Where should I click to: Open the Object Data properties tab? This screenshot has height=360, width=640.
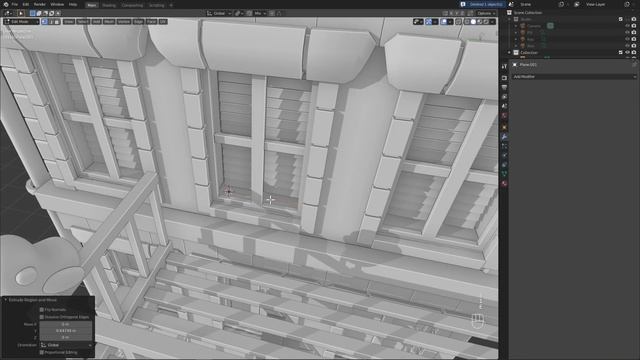[504, 174]
